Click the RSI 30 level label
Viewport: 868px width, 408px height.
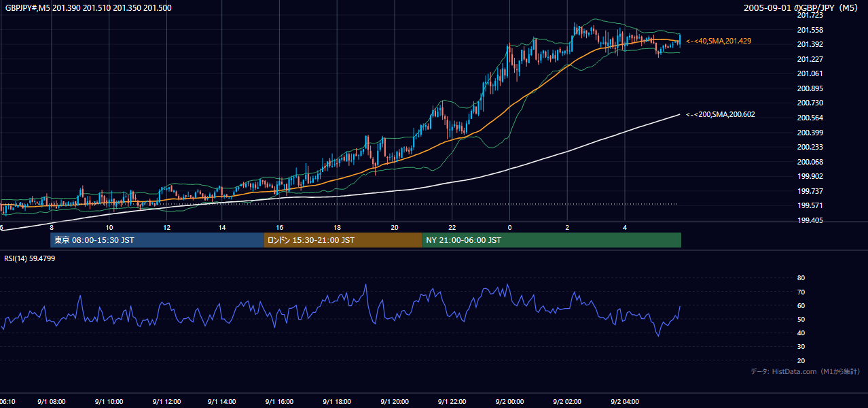click(801, 347)
